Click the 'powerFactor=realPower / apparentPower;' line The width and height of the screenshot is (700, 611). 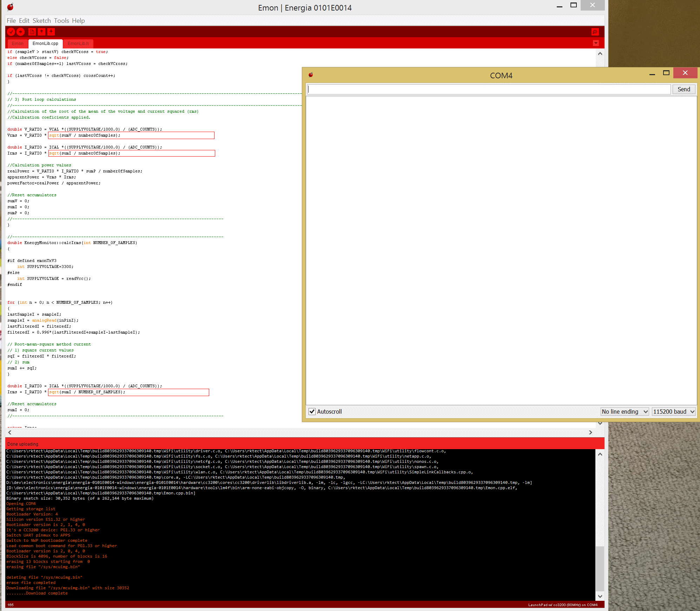pos(54,183)
